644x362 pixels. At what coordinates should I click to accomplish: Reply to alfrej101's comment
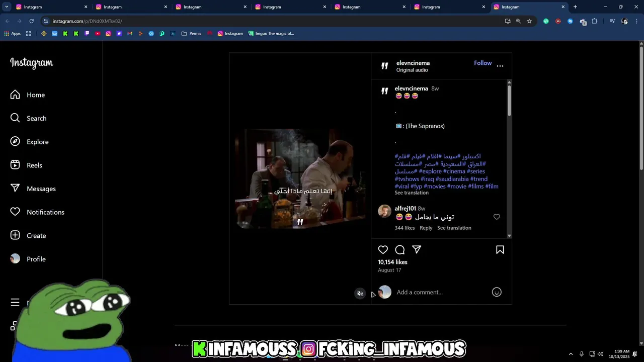click(x=426, y=228)
